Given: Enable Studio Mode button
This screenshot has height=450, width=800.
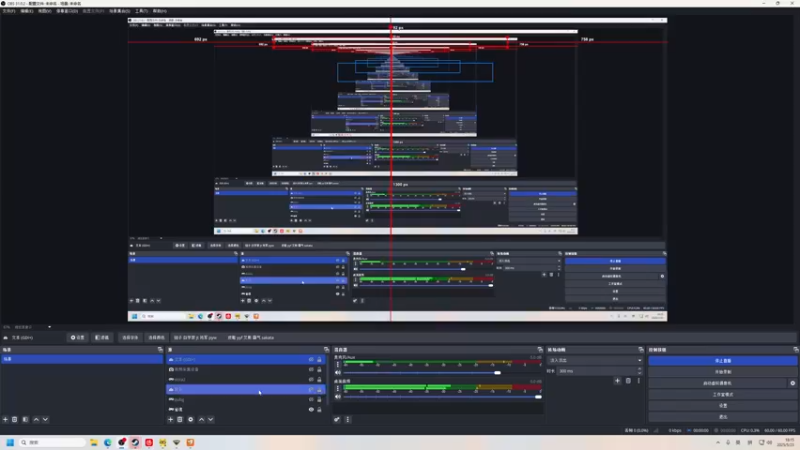Looking at the screenshot, I should pos(722,394).
